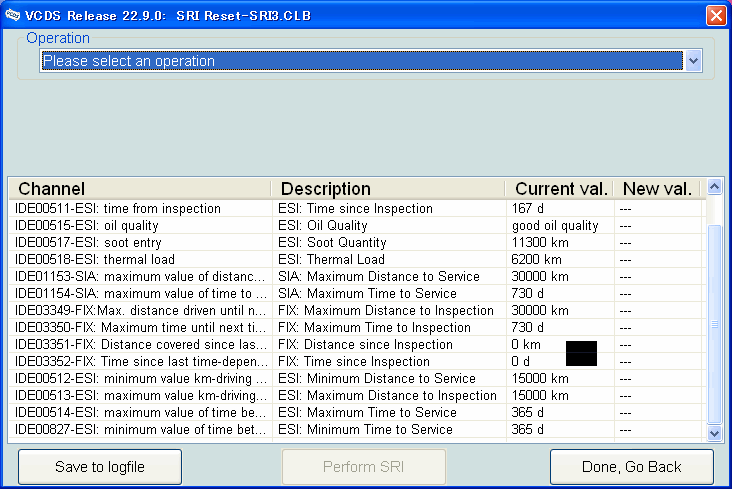Click description 'ESI: Time since Inspection'
This screenshot has width=732, height=489.
pyautogui.click(x=355, y=208)
